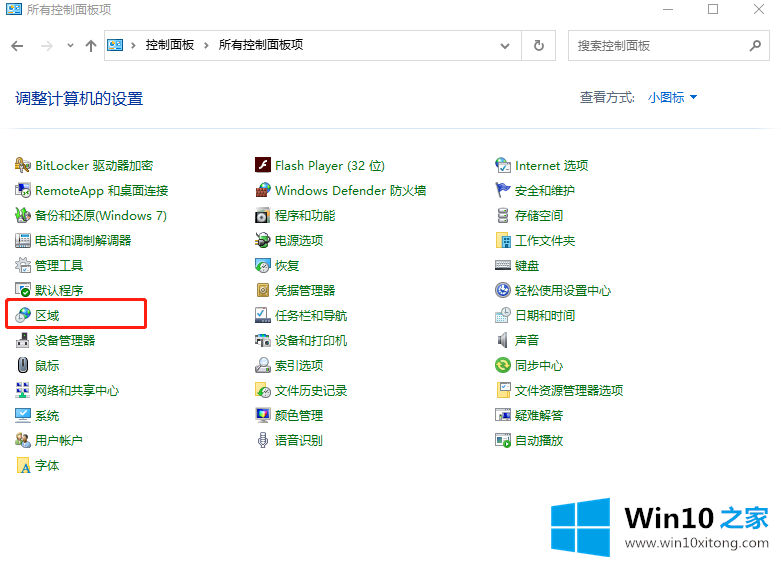Open the 设备管理器 icon

[24, 341]
